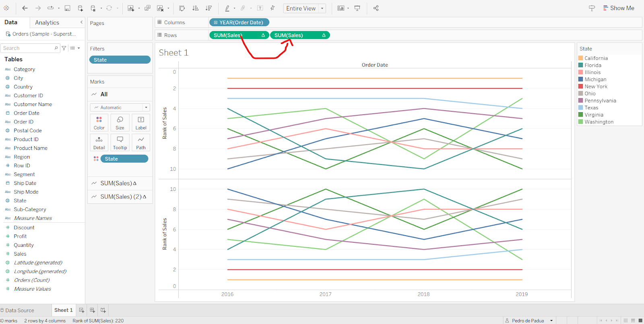
Task: Click second SUM(Sales) pill in Rows
Action: click(x=300, y=35)
